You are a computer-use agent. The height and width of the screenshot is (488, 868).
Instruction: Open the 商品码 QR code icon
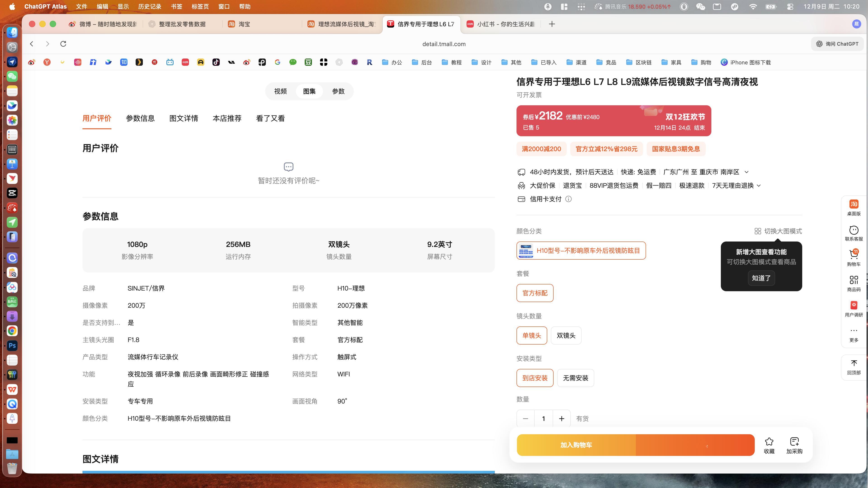click(x=854, y=280)
